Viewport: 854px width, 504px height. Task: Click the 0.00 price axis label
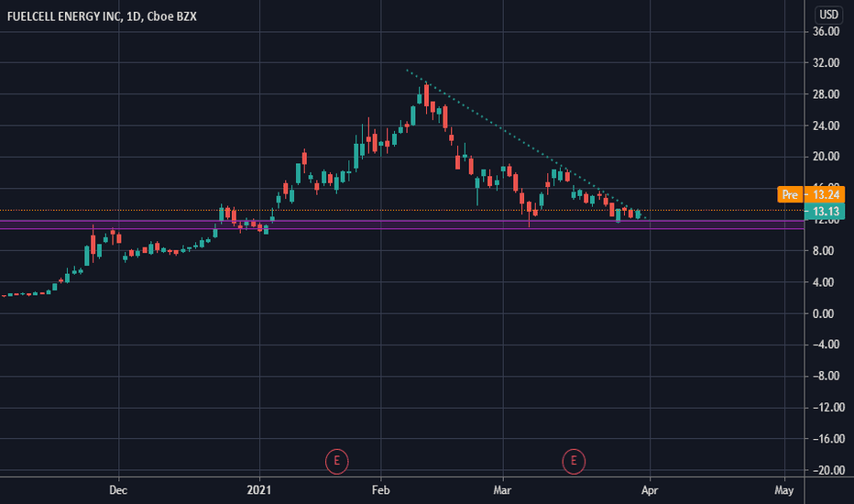point(824,313)
